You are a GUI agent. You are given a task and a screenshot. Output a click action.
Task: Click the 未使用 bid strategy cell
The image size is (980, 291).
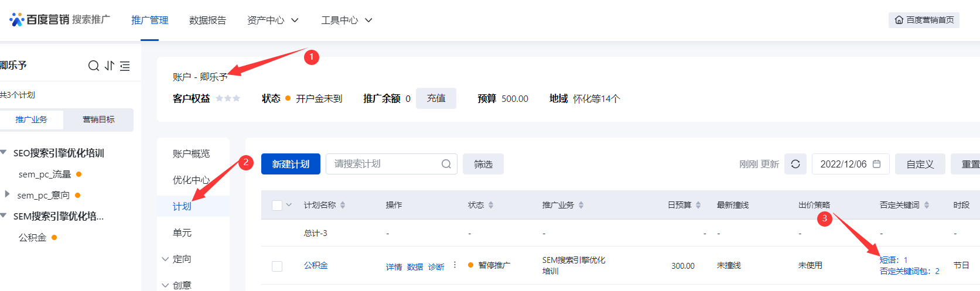click(x=810, y=265)
